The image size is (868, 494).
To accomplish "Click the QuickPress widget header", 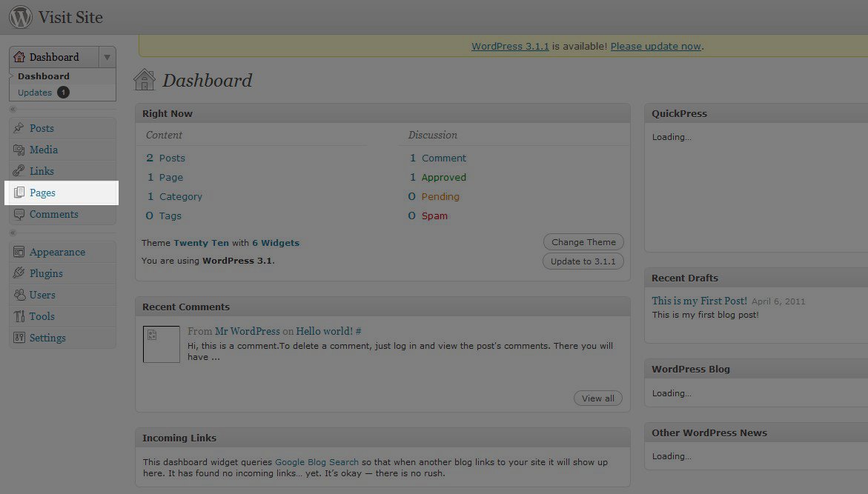I will point(756,113).
